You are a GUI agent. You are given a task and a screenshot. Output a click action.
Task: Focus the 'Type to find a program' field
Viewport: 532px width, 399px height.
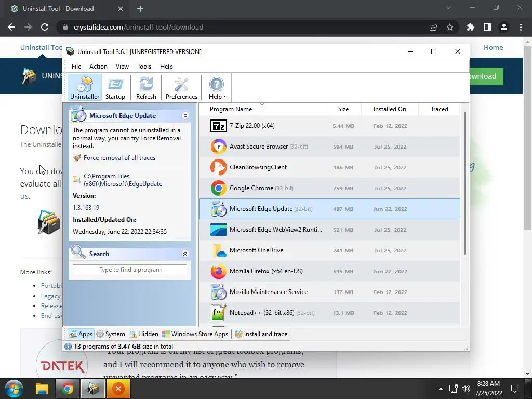coord(130,270)
